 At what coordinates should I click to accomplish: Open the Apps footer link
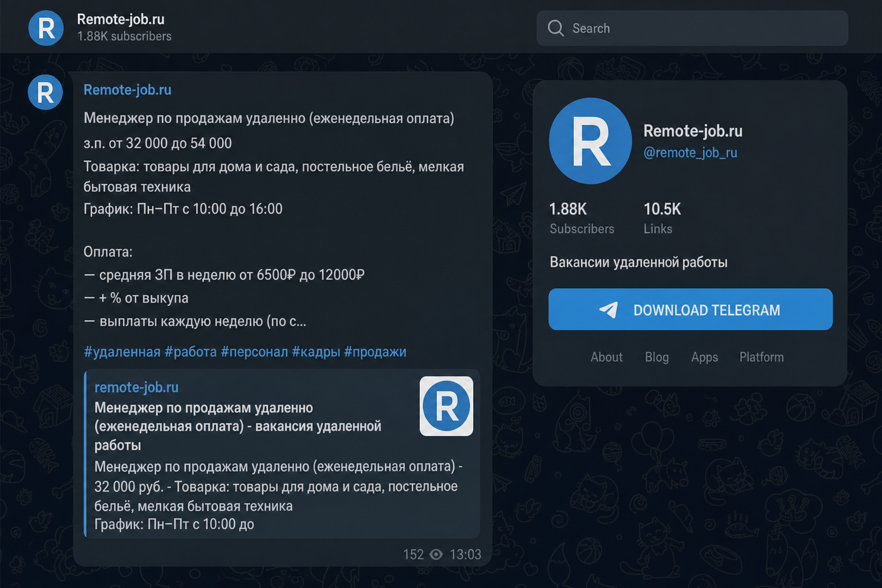(705, 357)
